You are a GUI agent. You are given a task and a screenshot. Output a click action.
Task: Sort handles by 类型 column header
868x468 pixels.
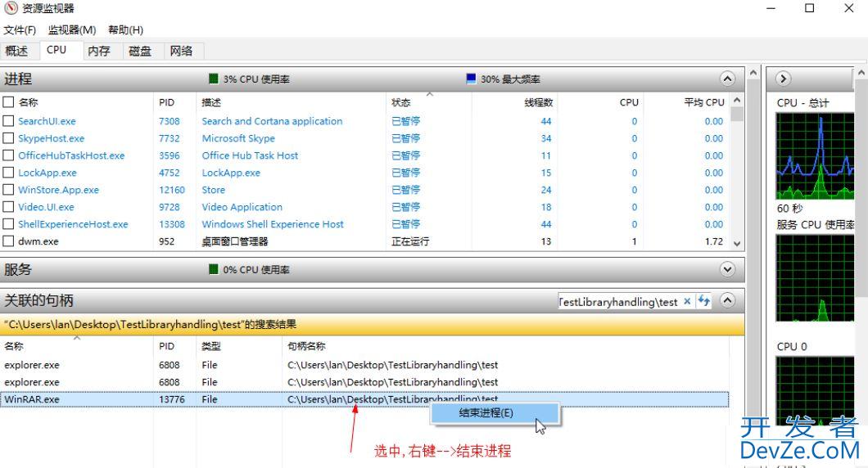[211, 346]
